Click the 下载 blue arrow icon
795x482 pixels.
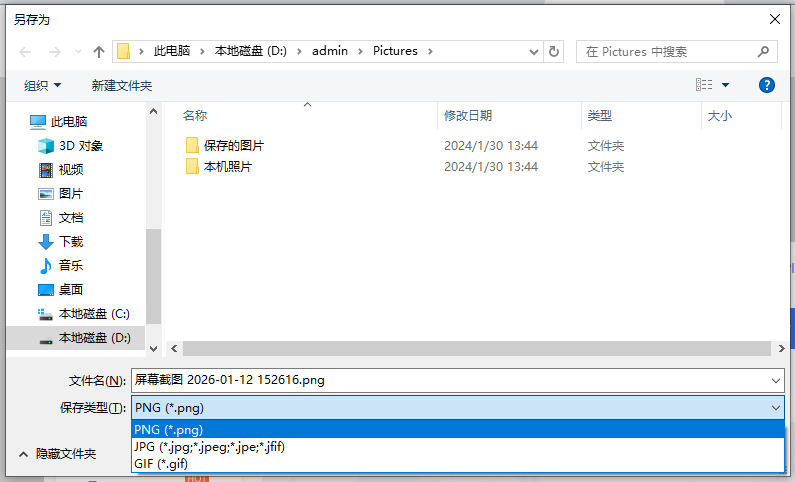click(x=46, y=242)
